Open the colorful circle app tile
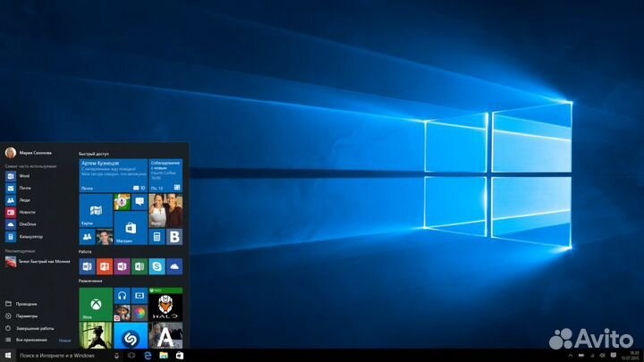 pyautogui.click(x=140, y=313)
